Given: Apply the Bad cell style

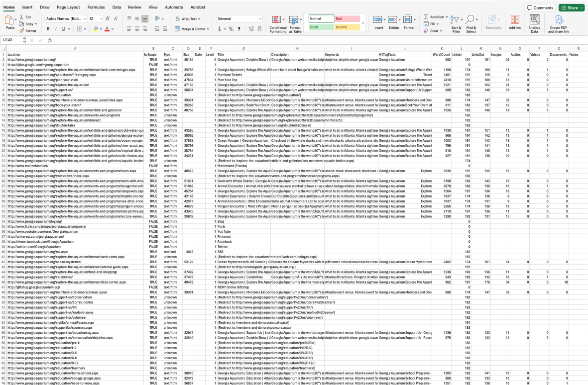Looking at the screenshot, I should point(347,18).
